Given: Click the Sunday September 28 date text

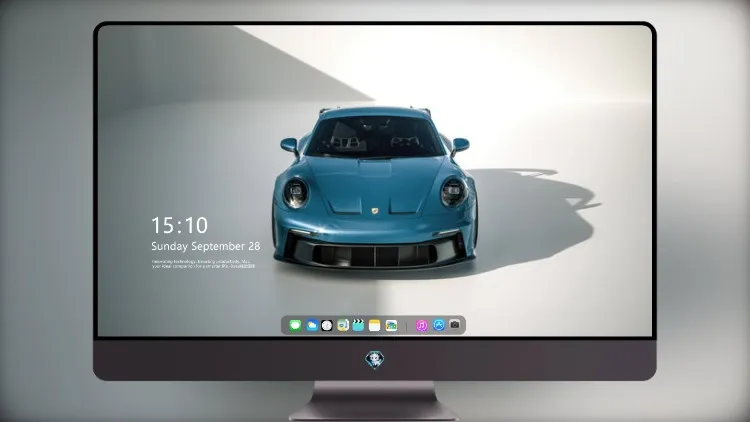Looking at the screenshot, I should (206, 246).
